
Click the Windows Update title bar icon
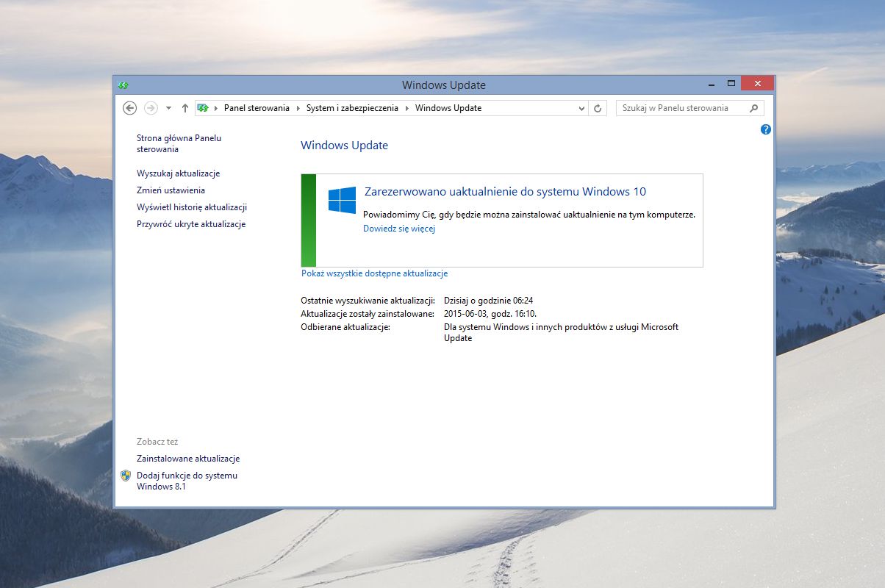pyautogui.click(x=123, y=85)
